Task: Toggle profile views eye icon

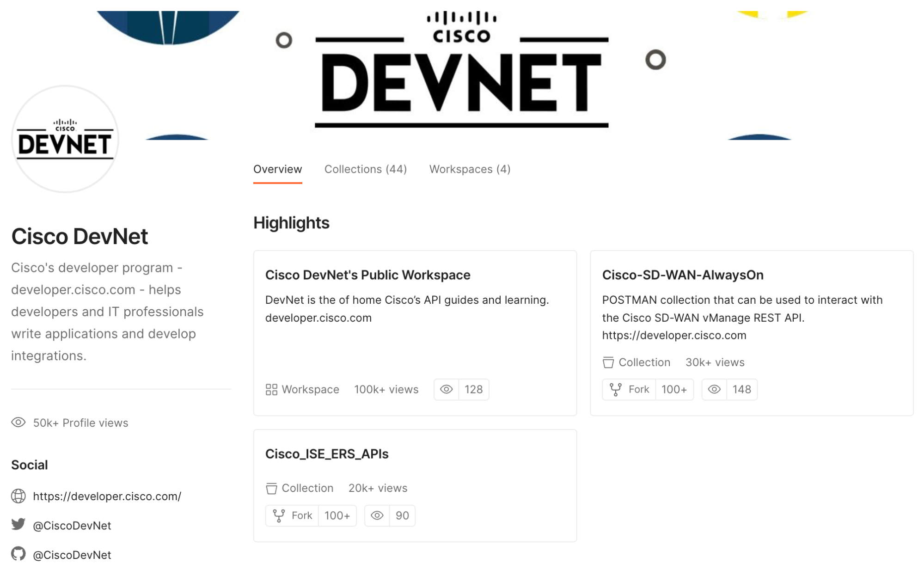Action: [18, 422]
